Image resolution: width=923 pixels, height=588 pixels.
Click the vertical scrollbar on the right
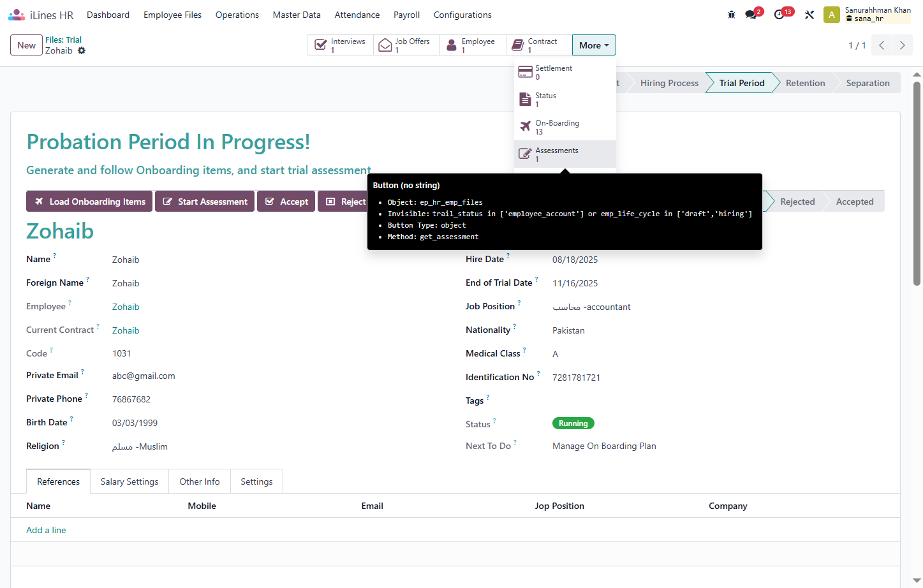coord(917,184)
